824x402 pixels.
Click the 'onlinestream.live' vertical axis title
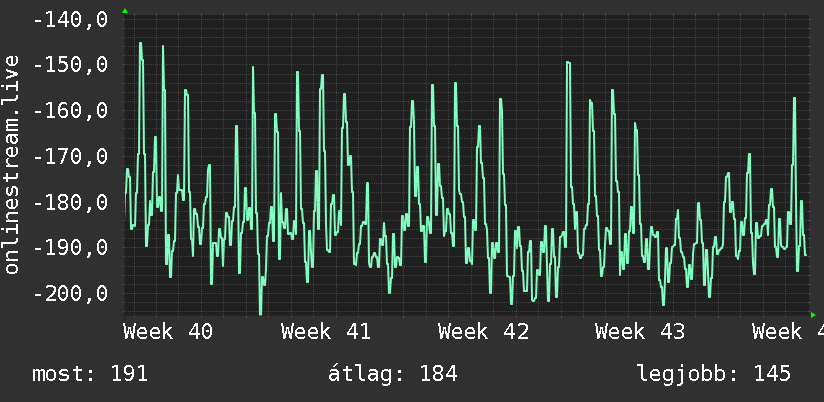[12, 164]
